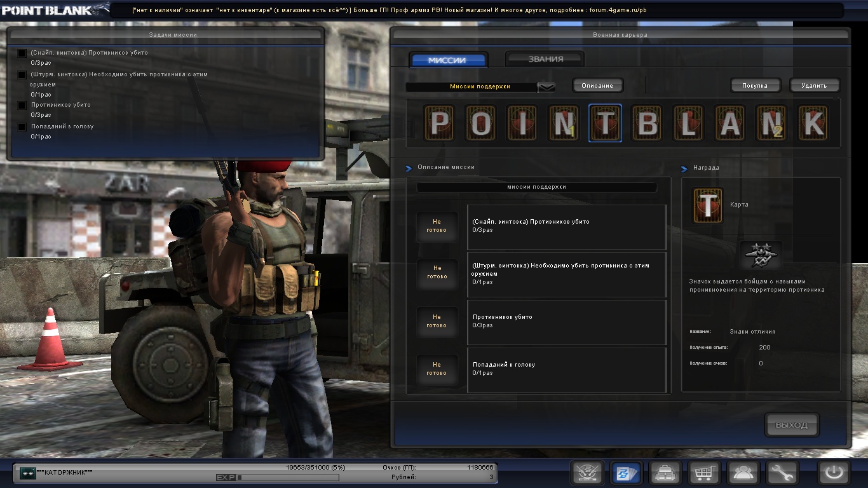Click the scrolling news ticker text

[x=389, y=10]
